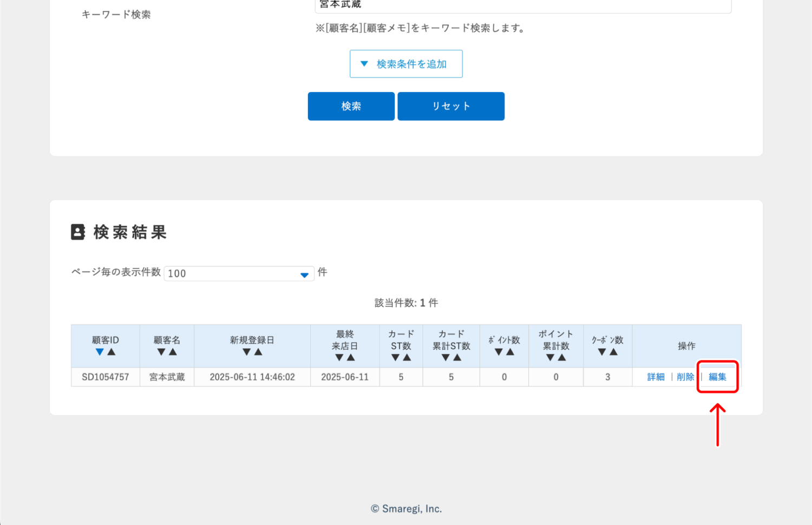Open 詳細 details for customer SD1054757
Viewport: 812px width, 525px height.
pyautogui.click(x=655, y=377)
